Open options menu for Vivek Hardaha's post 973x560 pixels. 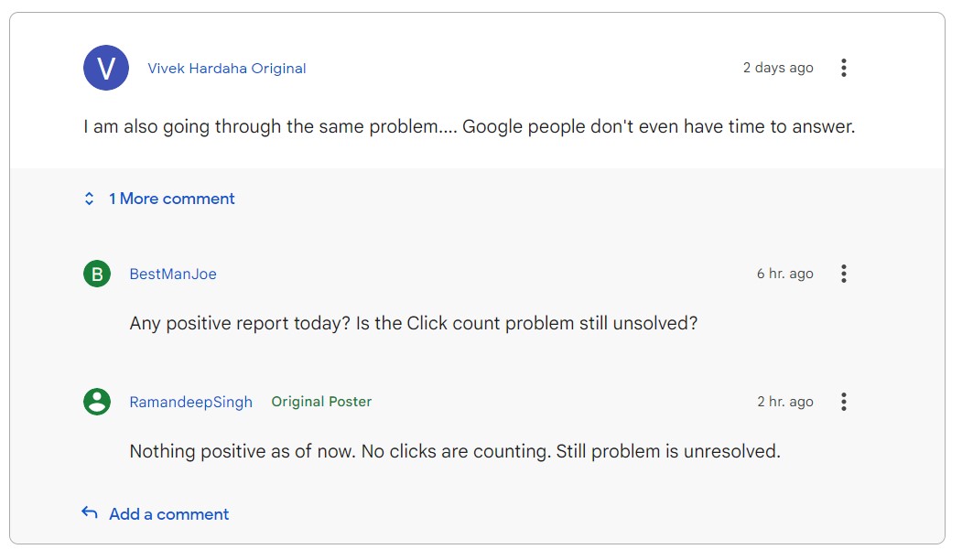click(843, 68)
